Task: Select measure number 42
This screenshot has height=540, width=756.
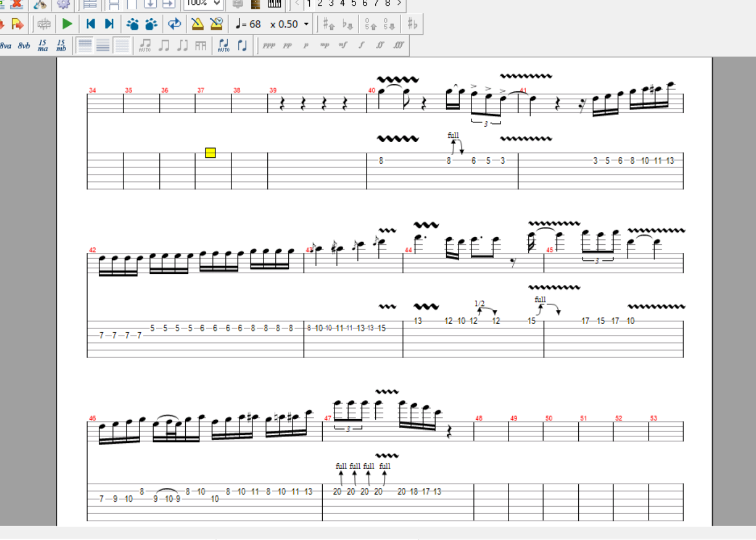Action: pyautogui.click(x=92, y=250)
